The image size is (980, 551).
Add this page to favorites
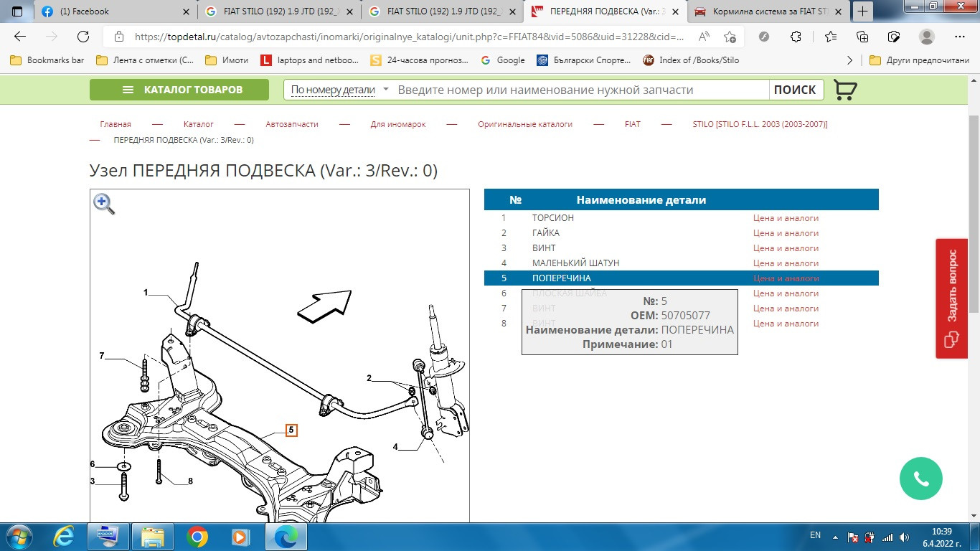tap(730, 37)
